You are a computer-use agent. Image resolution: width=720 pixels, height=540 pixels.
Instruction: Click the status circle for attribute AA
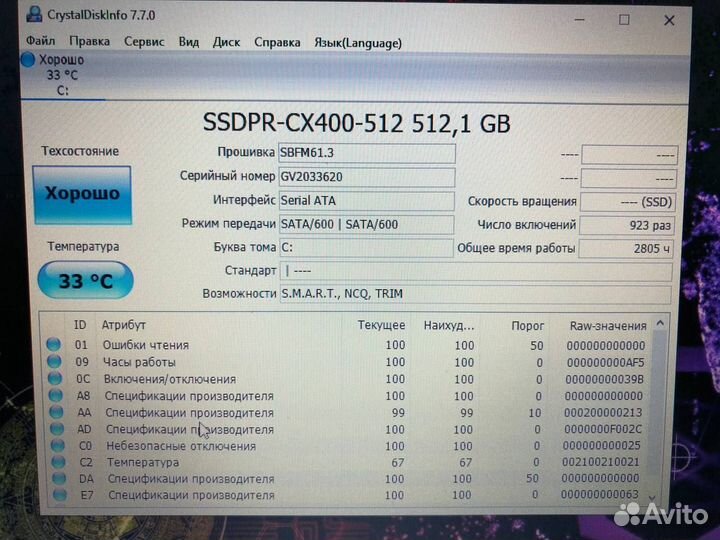click(56, 412)
